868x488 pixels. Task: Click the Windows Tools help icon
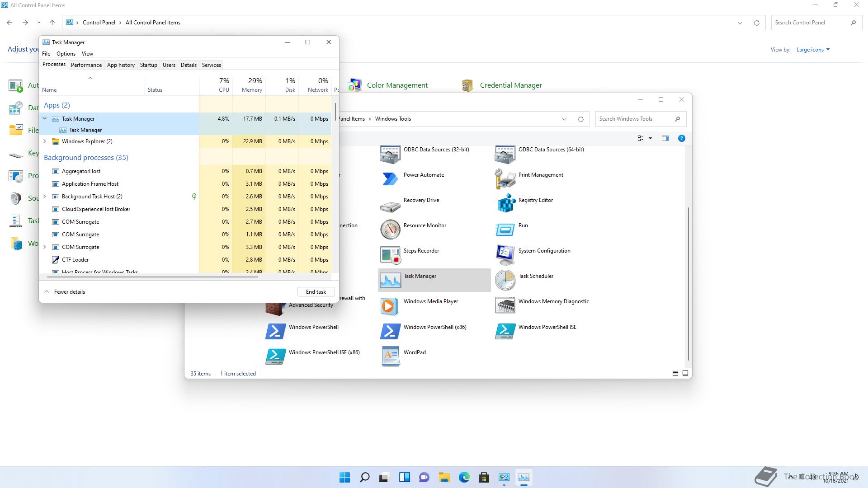681,138
